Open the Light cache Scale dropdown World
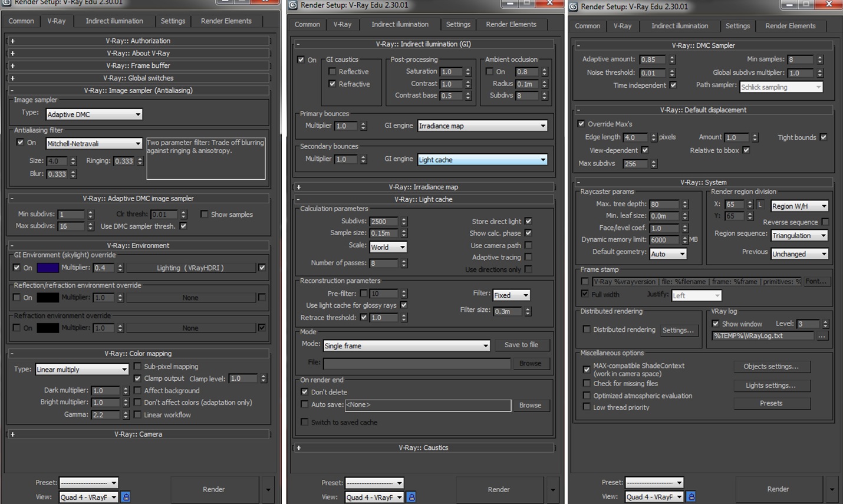 coord(388,247)
